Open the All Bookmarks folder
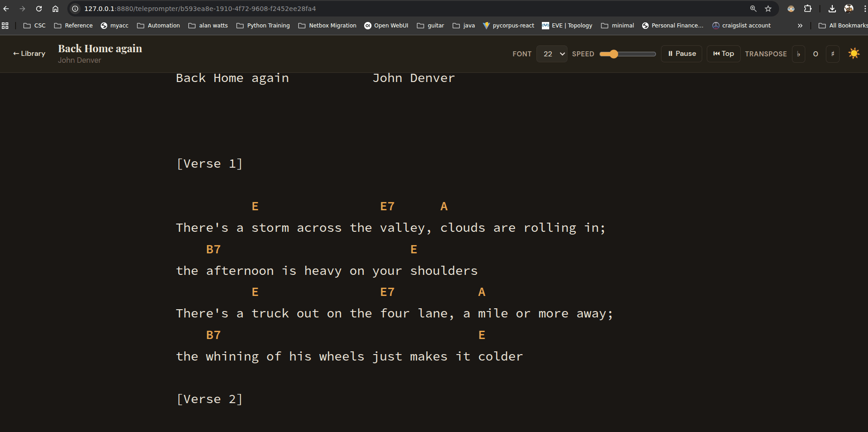Screen dimensions: 868x432 pyautogui.click(x=843, y=26)
